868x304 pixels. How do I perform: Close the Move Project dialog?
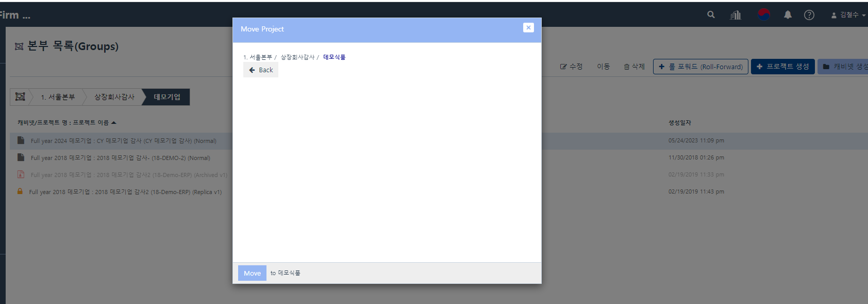pos(528,27)
